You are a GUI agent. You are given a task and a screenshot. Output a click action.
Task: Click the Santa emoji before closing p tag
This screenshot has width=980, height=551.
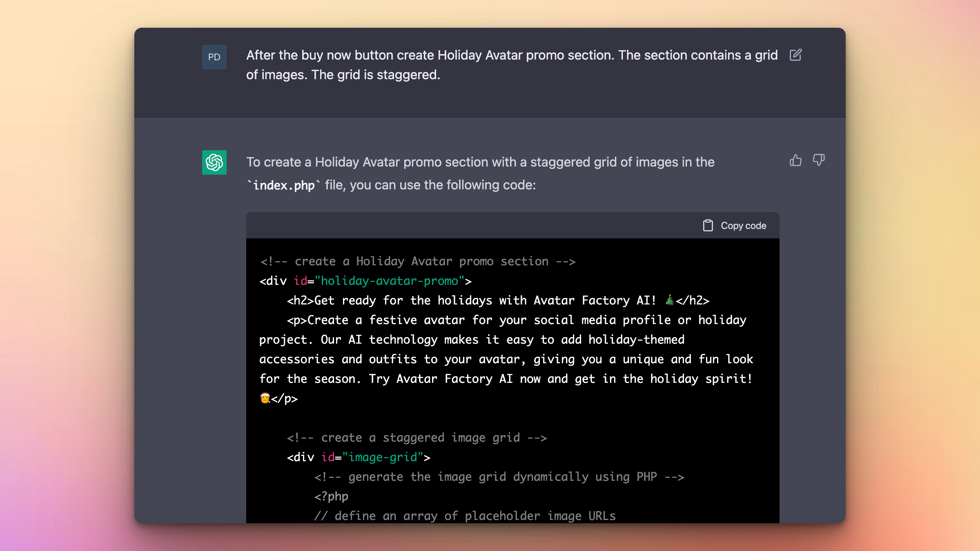click(265, 398)
